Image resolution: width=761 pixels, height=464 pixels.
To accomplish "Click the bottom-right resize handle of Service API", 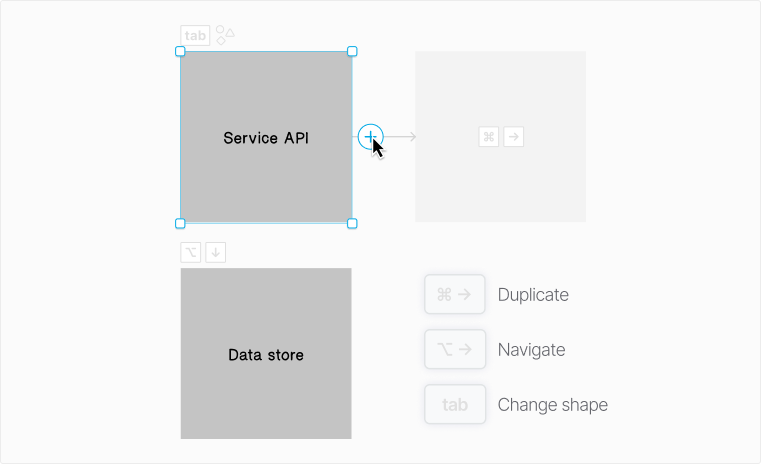I will 352,223.
